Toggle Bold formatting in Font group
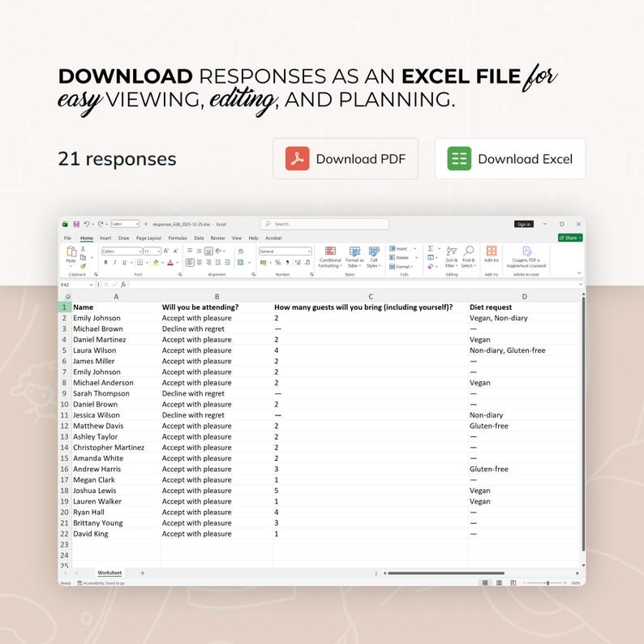This screenshot has height=644, width=644. click(105, 263)
